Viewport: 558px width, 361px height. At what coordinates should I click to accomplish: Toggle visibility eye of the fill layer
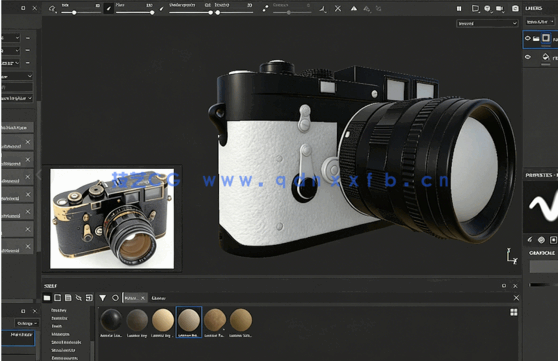click(528, 57)
